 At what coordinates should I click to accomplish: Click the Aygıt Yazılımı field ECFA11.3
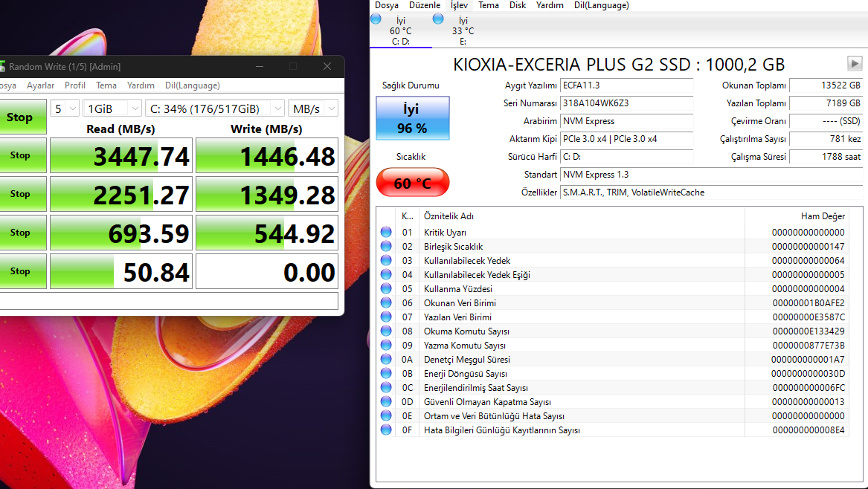(627, 85)
